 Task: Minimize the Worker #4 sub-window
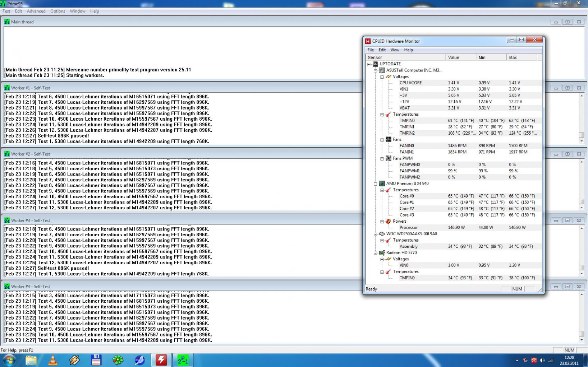click(556, 287)
